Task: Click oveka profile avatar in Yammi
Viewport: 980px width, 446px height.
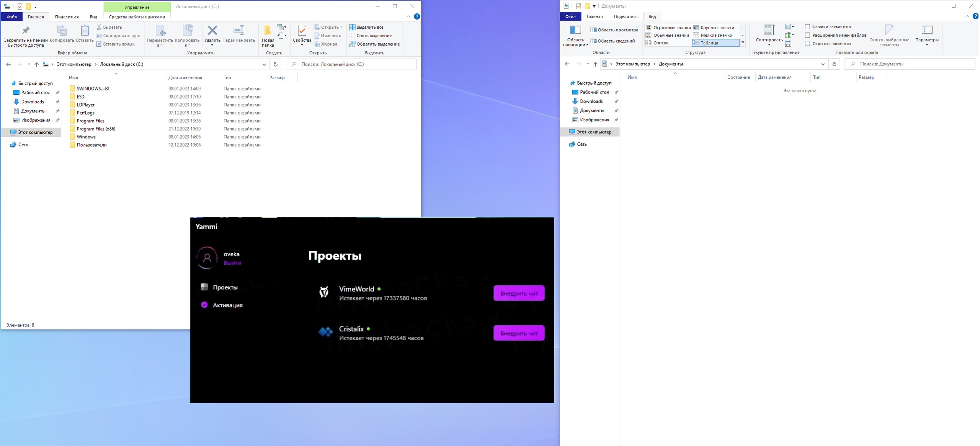Action: pos(207,258)
